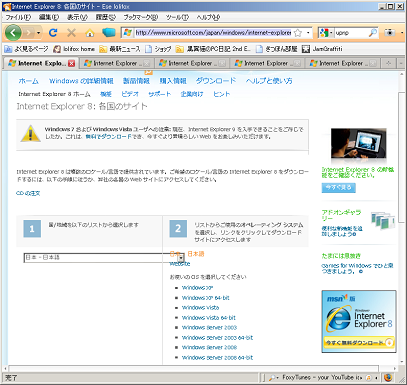
Task: Open the サポート sub-navigation link
Action: click(160, 94)
